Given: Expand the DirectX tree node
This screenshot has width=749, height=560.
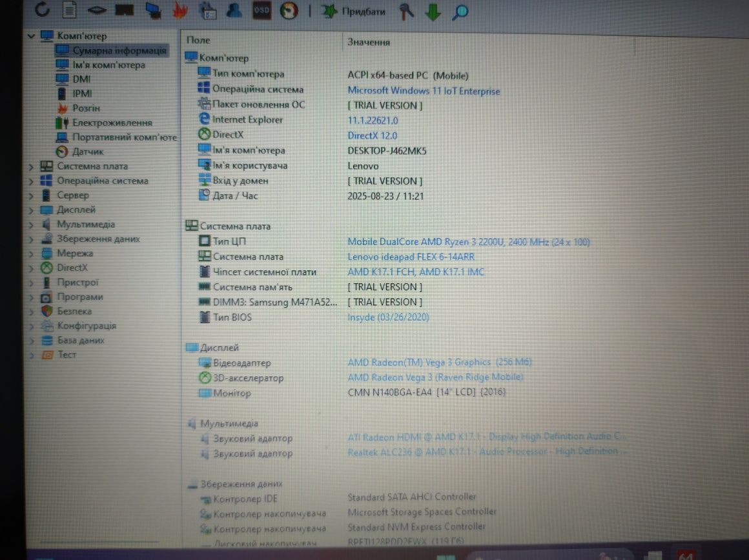Looking at the screenshot, I should (31, 268).
